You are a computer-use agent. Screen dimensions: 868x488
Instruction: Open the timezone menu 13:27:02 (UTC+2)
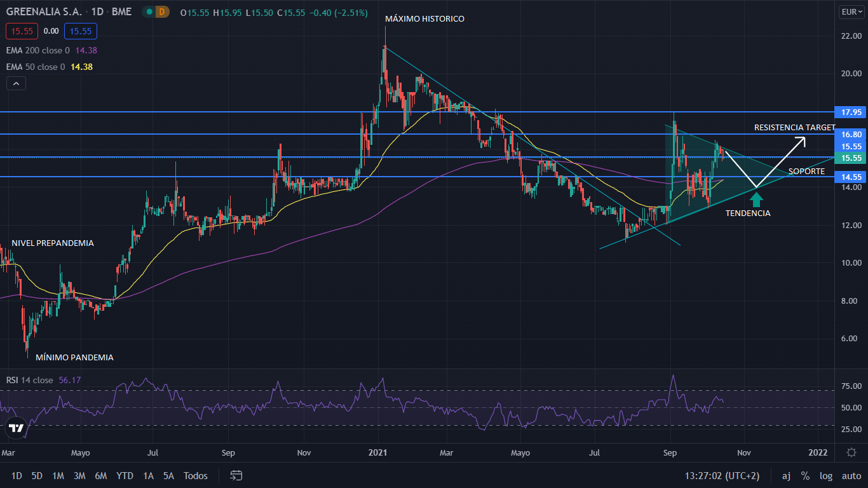click(x=722, y=475)
